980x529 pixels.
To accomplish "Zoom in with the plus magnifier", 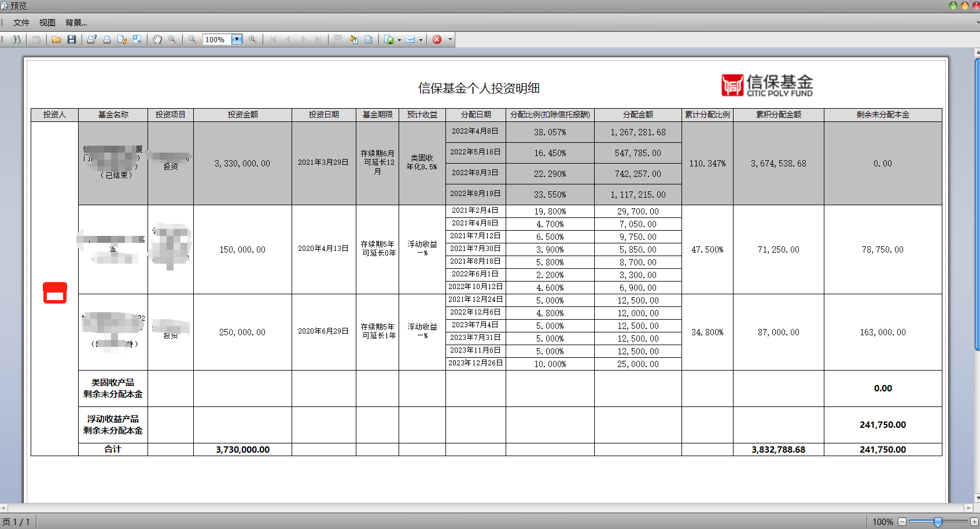I will (253, 39).
